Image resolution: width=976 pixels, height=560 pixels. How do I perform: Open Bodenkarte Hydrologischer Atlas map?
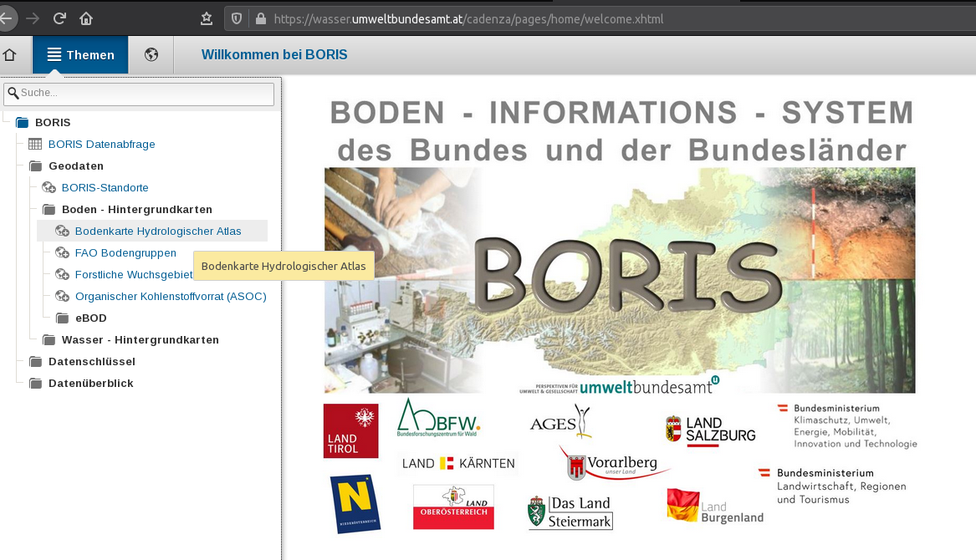158,232
